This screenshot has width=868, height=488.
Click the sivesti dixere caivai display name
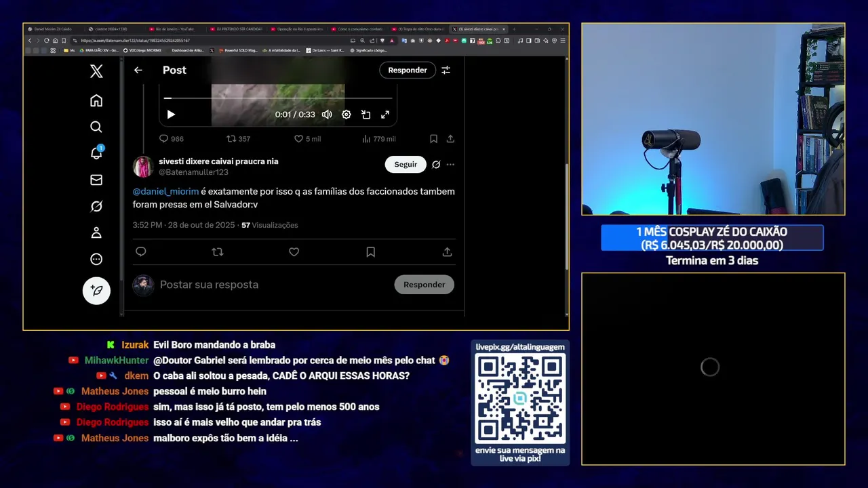pyautogui.click(x=218, y=161)
